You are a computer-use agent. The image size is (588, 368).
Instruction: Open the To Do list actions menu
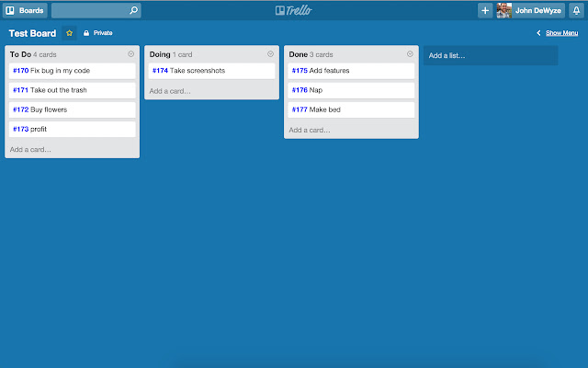(130, 54)
